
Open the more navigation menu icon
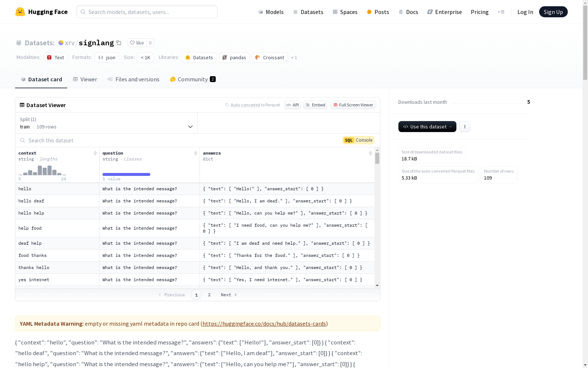(x=501, y=12)
